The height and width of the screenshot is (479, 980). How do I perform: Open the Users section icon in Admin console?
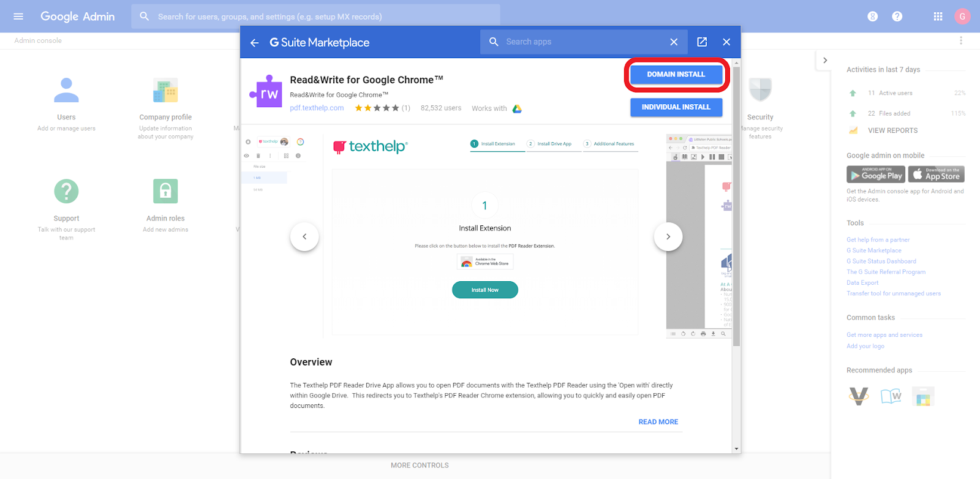[66, 90]
